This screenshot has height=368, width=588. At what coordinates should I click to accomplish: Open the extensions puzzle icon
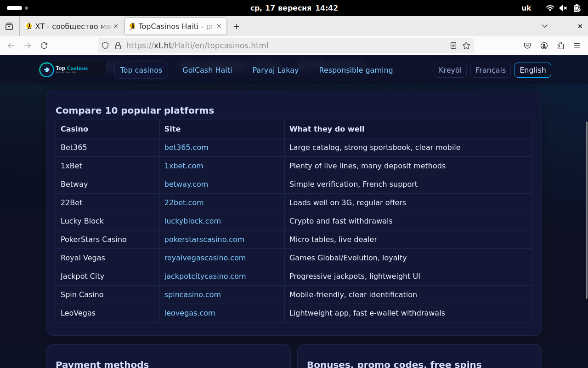coord(560,46)
